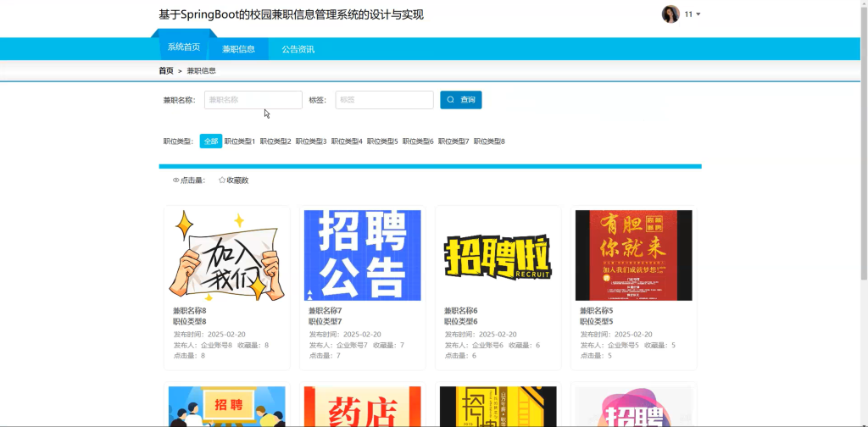Open the red 有胆你就来 poster thumbnail
868x427 pixels.
[634, 255]
